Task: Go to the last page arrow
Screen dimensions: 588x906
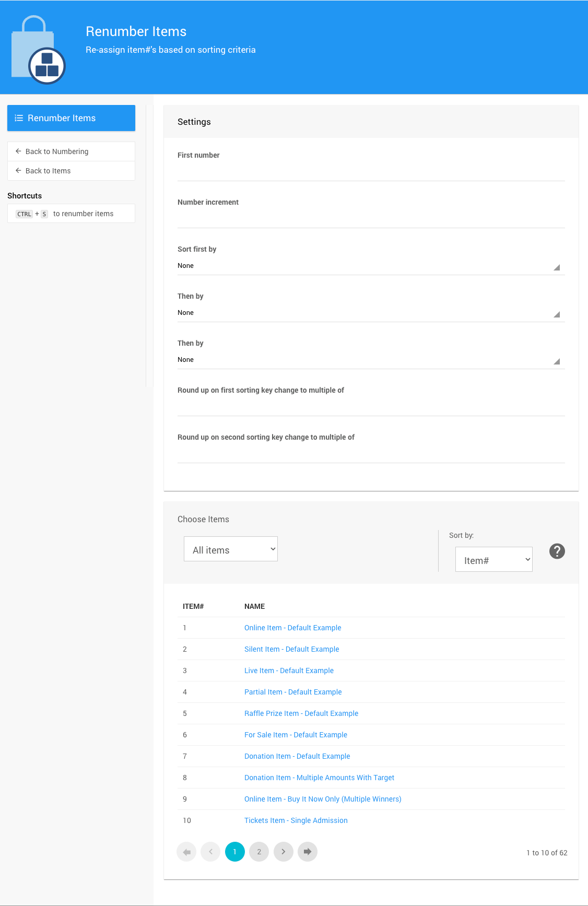Action: point(308,852)
